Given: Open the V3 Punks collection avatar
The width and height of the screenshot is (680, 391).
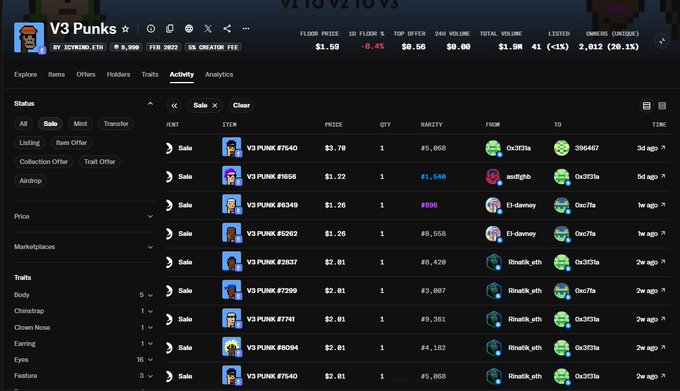Looking at the screenshot, I should [x=29, y=38].
